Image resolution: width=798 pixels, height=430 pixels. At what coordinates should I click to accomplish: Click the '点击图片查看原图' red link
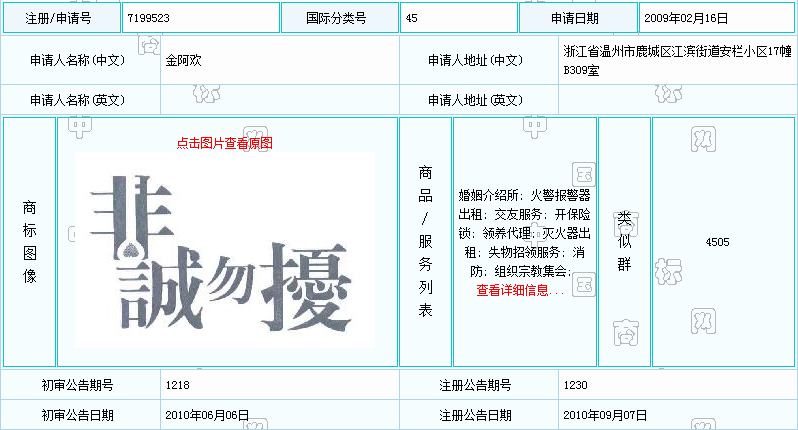[224, 143]
